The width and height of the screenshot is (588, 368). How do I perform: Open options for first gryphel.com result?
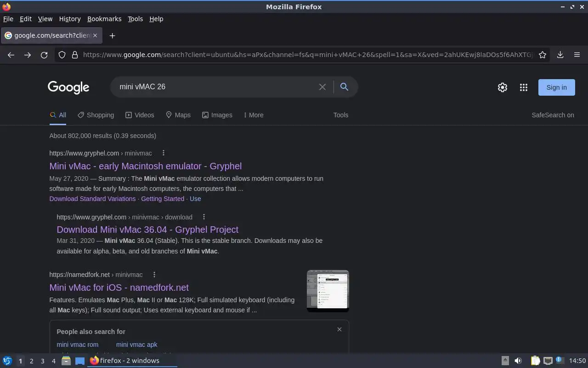click(x=163, y=153)
